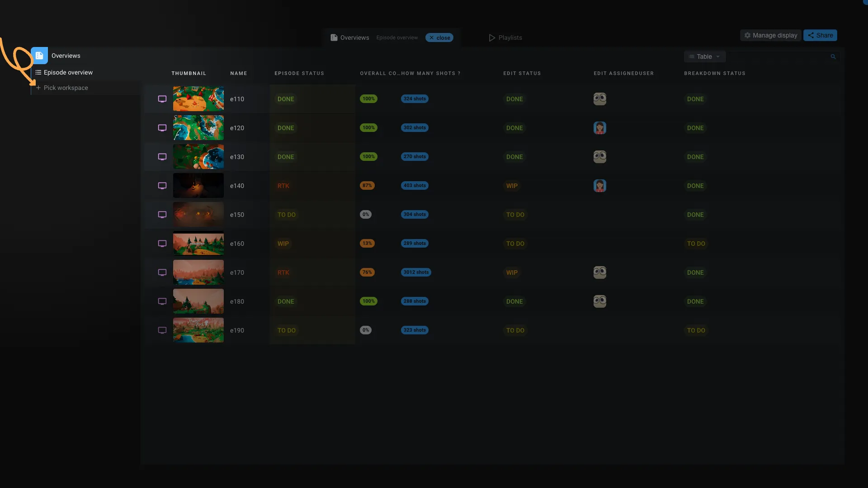Close the Episode overview with close button
The width and height of the screenshot is (868, 488).
(439, 38)
